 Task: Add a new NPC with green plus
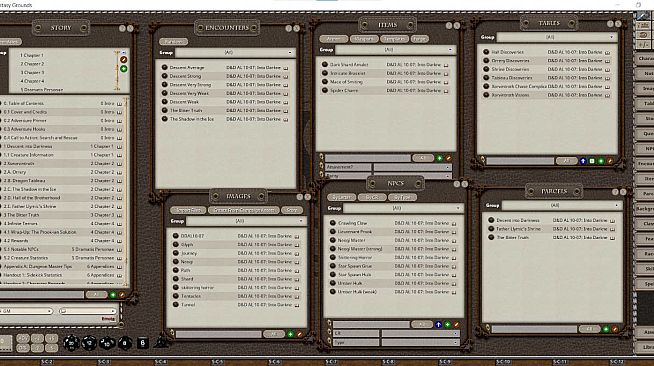[x=448, y=324]
